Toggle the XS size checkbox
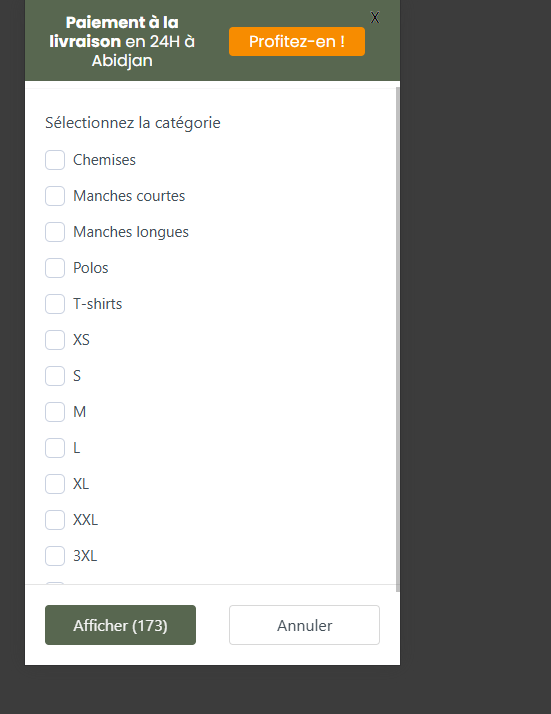551x714 pixels. 55,340
